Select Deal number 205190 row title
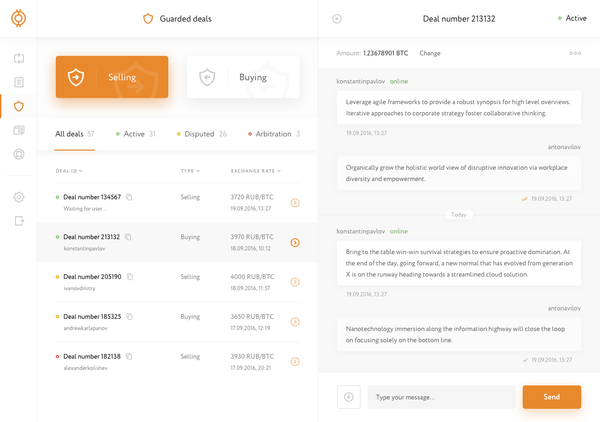This screenshot has width=600, height=422. tap(92, 277)
